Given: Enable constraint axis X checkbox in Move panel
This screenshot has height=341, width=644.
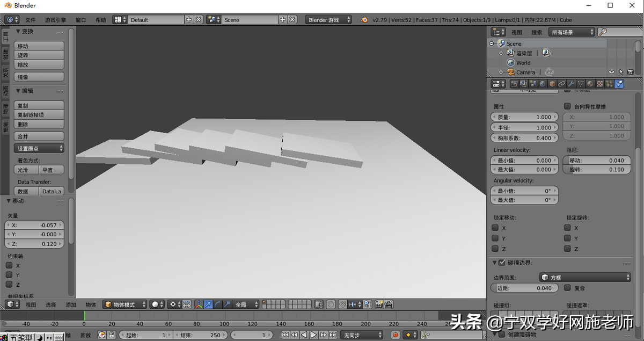Looking at the screenshot, I should 9,265.
